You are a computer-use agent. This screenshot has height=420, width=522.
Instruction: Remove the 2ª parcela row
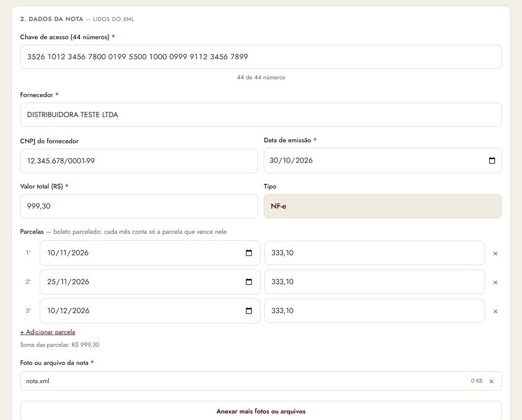495,282
